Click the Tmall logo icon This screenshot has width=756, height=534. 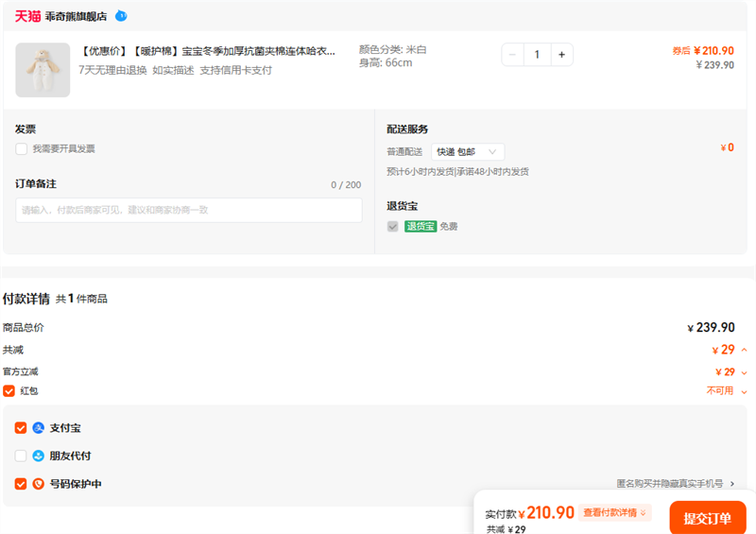[27, 16]
